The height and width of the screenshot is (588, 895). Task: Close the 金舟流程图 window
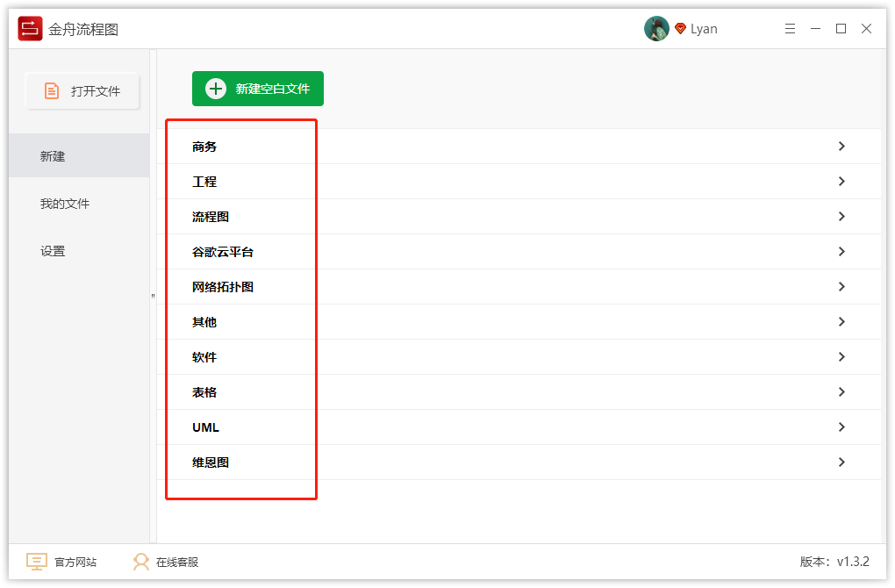coord(866,29)
